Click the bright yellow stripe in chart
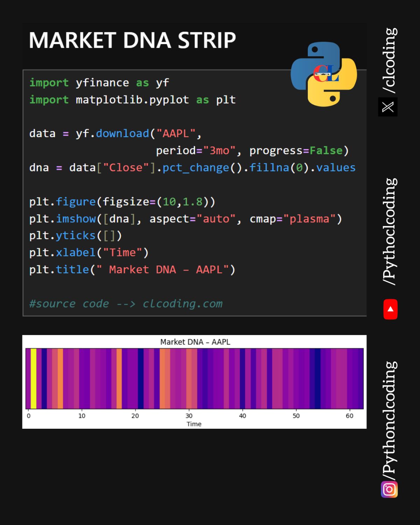 pyautogui.click(x=34, y=378)
